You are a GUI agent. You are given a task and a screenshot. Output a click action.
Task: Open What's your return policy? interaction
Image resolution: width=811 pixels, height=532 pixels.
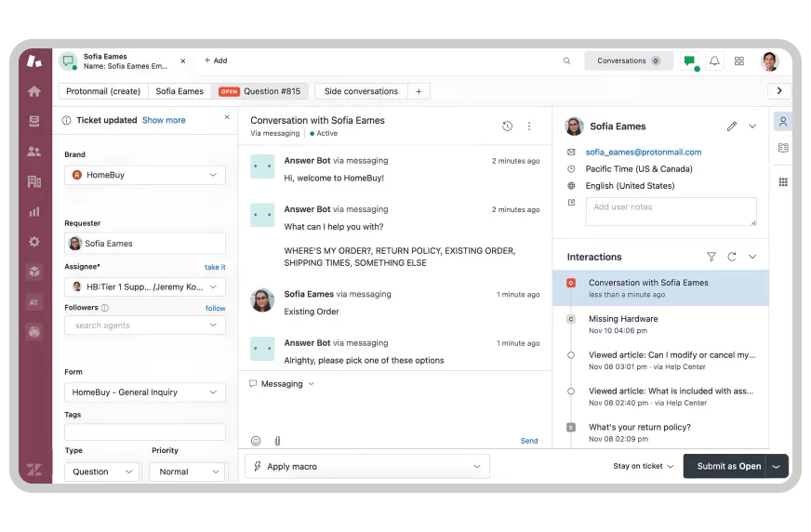pyautogui.click(x=660, y=433)
